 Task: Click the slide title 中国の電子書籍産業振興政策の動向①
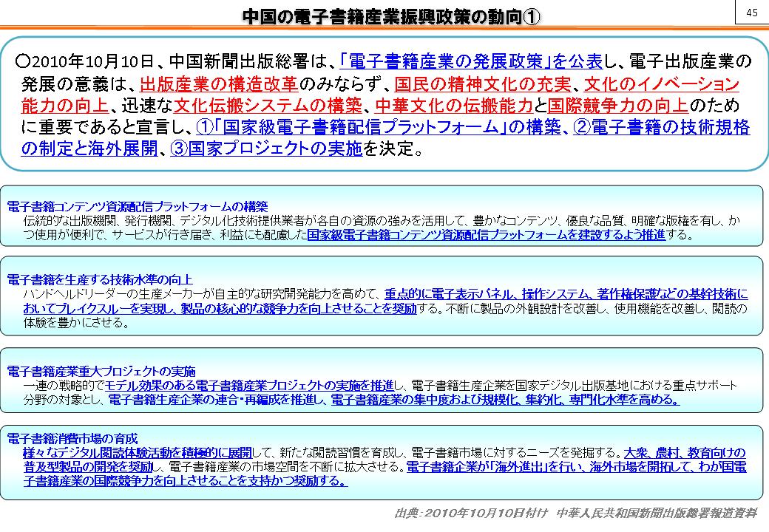pos(391,16)
